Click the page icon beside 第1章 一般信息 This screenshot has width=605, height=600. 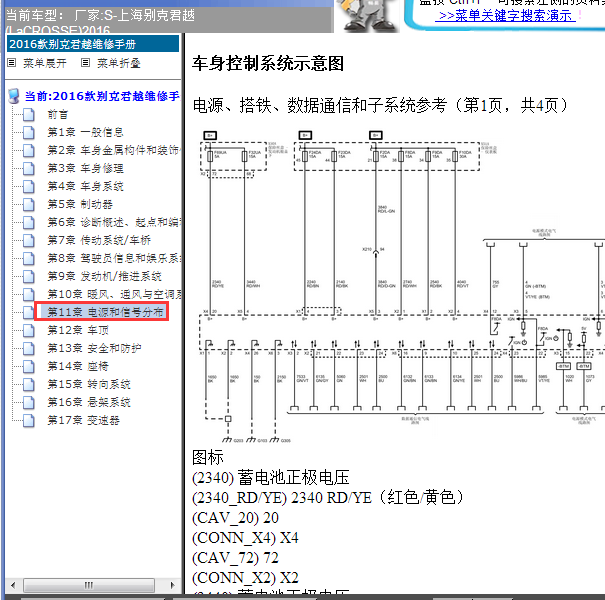coord(29,132)
